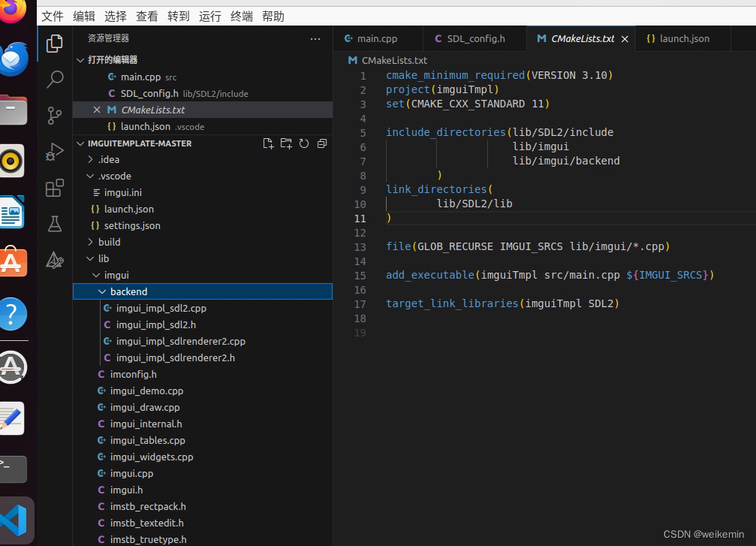The image size is (756, 546).
Task: Create a new file in the Explorer
Action: [268, 143]
